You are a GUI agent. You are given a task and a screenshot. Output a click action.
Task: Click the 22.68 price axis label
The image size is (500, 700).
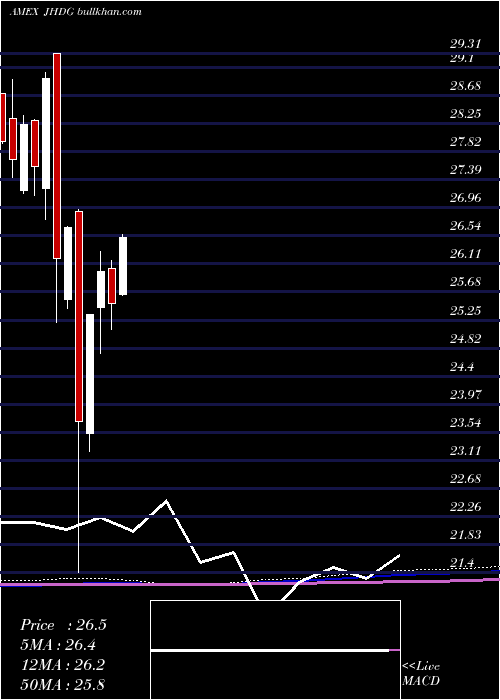(x=465, y=479)
